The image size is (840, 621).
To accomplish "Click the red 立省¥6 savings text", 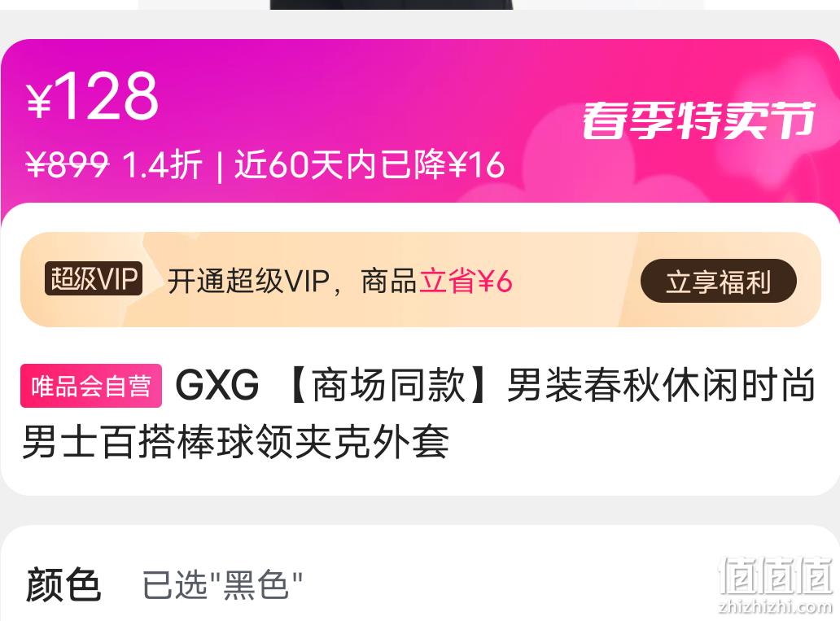I will (466, 281).
